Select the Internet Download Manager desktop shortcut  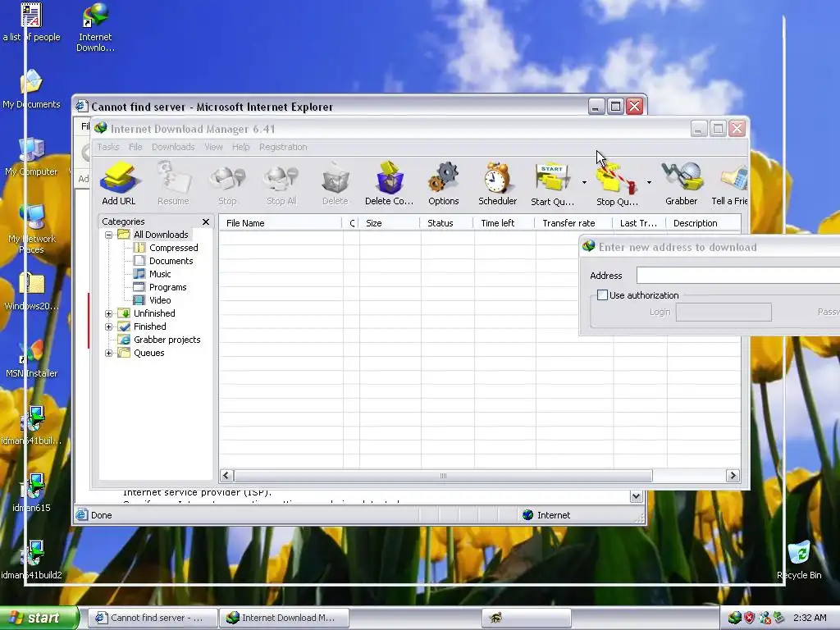(x=95, y=27)
